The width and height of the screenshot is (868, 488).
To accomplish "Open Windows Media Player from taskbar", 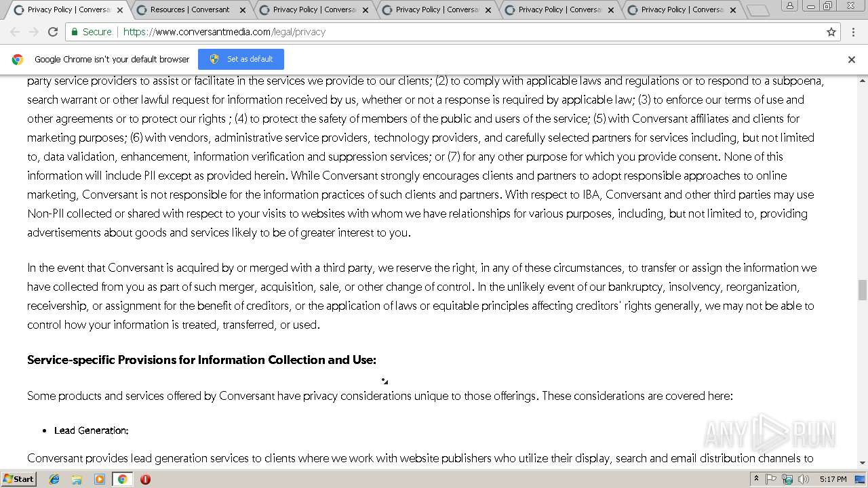I will [x=100, y=479].
